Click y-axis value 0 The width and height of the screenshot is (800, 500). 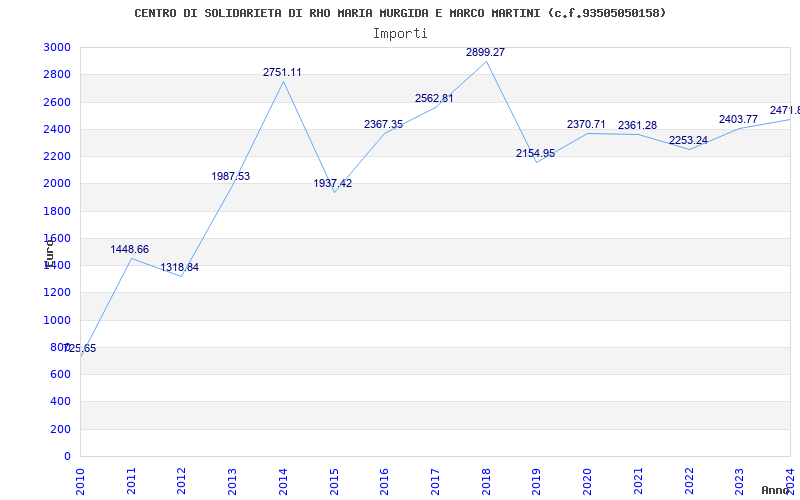tap(67, 456)
